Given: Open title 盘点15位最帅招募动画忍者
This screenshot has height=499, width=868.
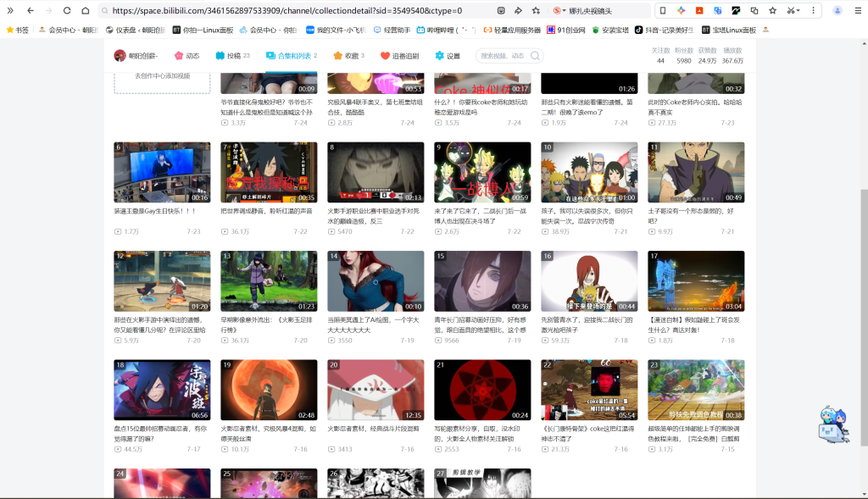Looking at the screenshot, I should point(160,433).
